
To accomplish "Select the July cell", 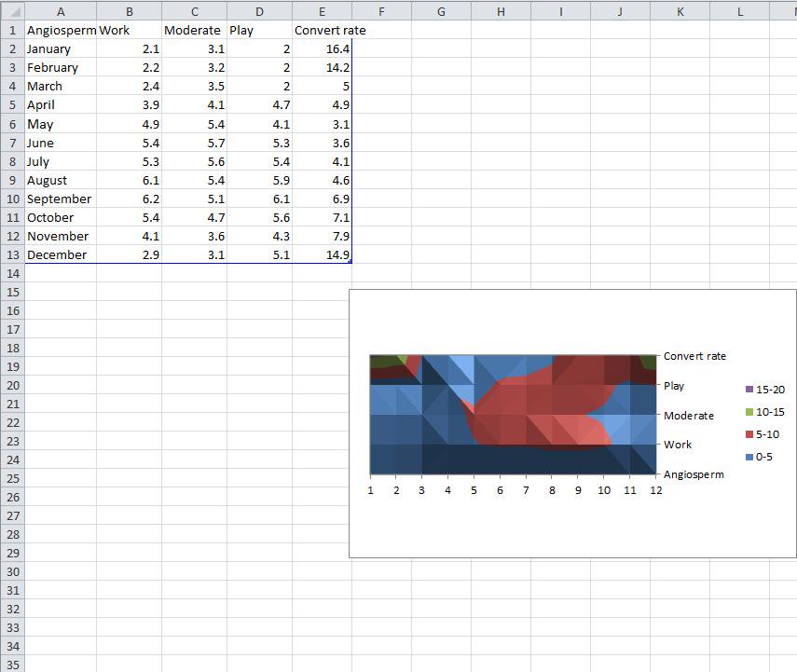I will pyautogui.click(x=61, y=161).
